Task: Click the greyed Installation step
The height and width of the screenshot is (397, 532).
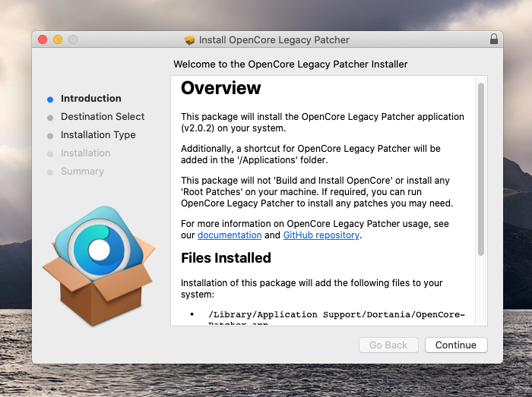Action: point(85,153)
